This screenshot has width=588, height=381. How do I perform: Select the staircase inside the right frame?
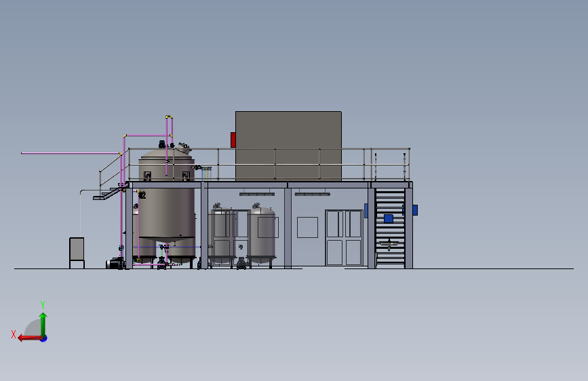click(x=390, y=228)
